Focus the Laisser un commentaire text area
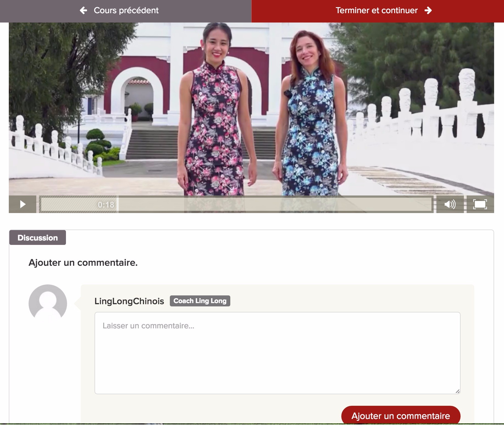This screenshot has width=504, height=425. coord(277,353)
